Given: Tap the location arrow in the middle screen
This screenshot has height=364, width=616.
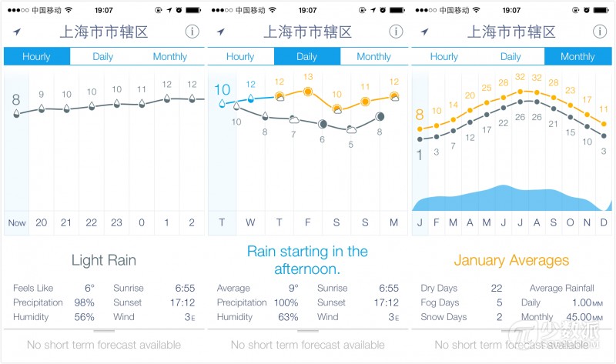Looking at the screenshot, I should coord(221,32).
